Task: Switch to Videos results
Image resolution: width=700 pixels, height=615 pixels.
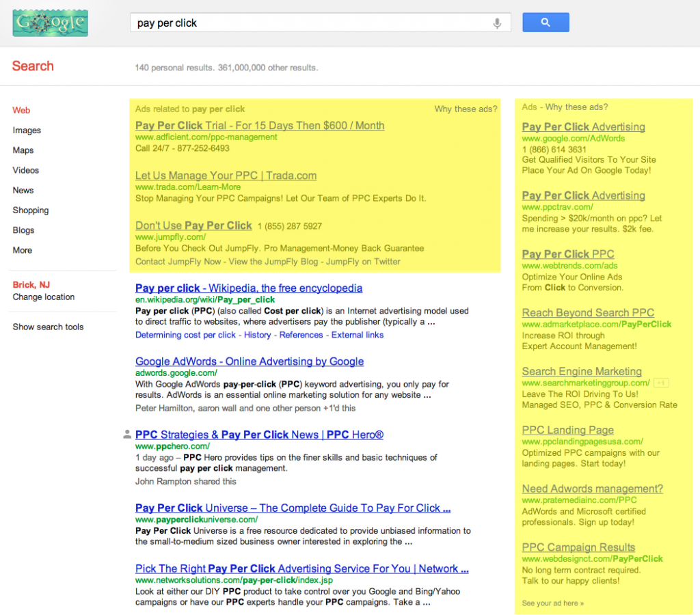Action: click(26, 170)
